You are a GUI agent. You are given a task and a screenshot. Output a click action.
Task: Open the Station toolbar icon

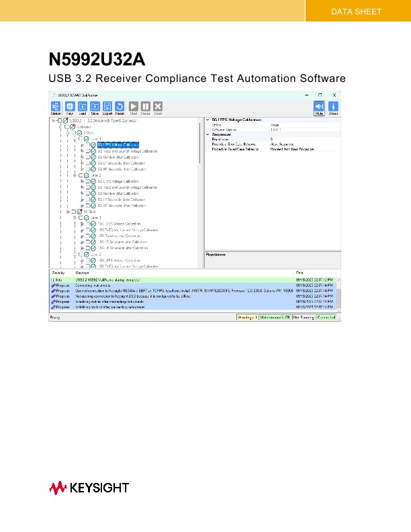pyautogui.click(x=56, y=108)
